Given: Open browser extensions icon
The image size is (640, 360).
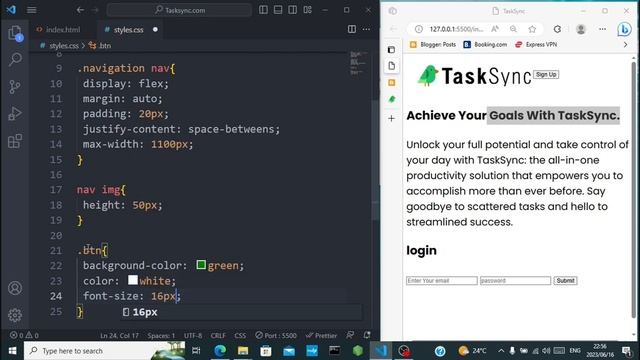Looking at the screenshot, I should pyautogui.click(x=557, y=29).
